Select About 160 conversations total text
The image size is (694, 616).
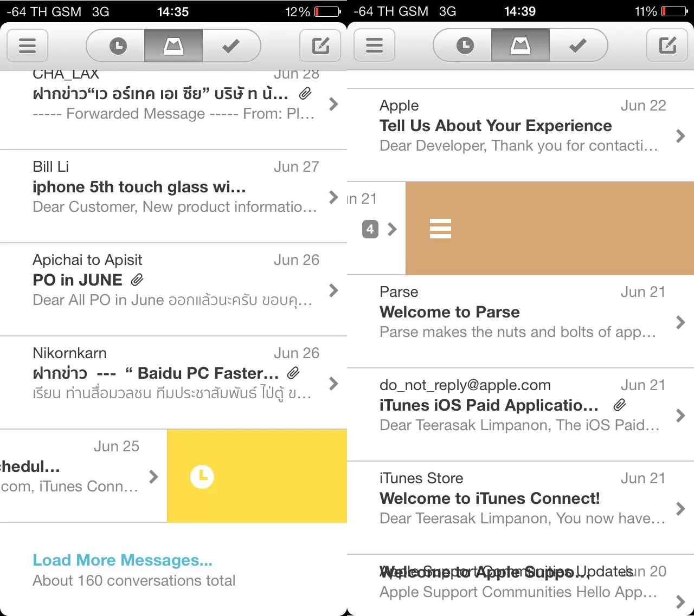point(134,580)
